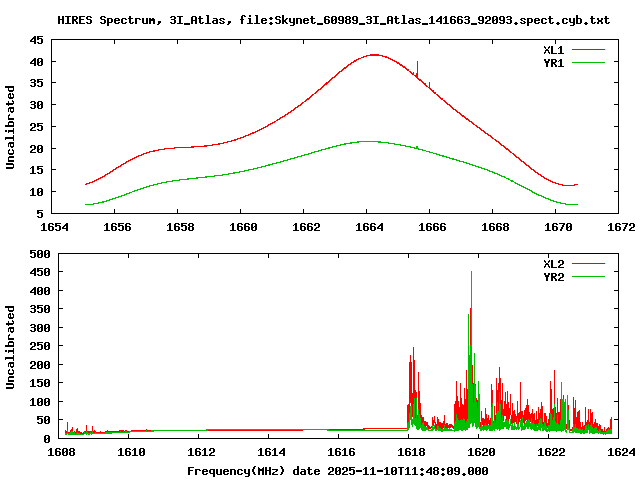Click the tallest red spike in the lower plot
This screenshot has width=640, height=480.
[471, 275]
